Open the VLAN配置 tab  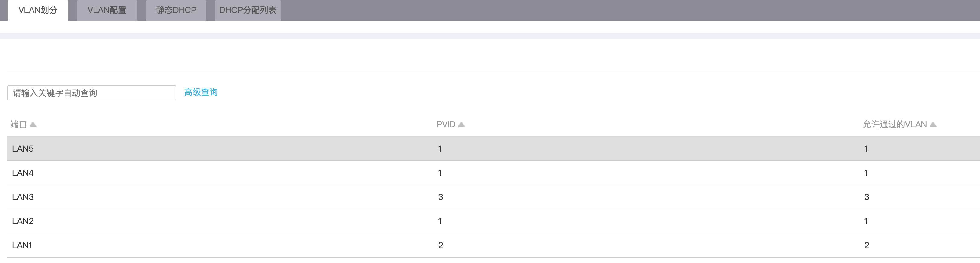coord(107,10)
